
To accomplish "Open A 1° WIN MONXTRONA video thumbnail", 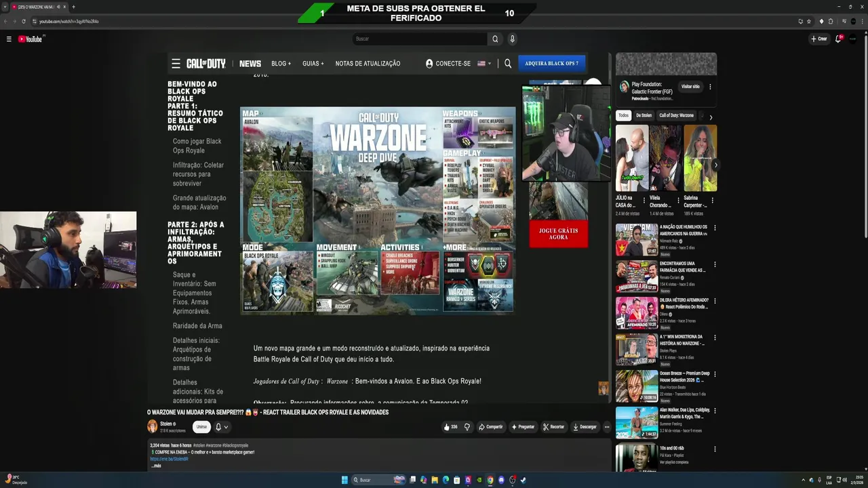I will click(637, 350).
